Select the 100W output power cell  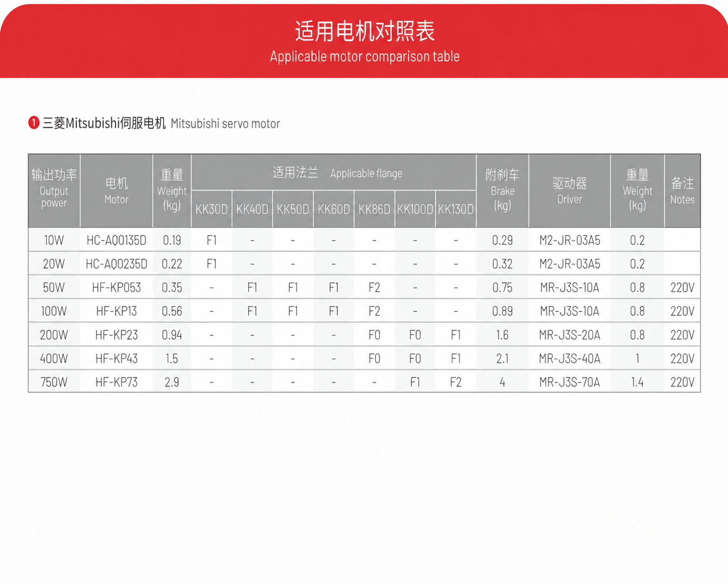54,311
